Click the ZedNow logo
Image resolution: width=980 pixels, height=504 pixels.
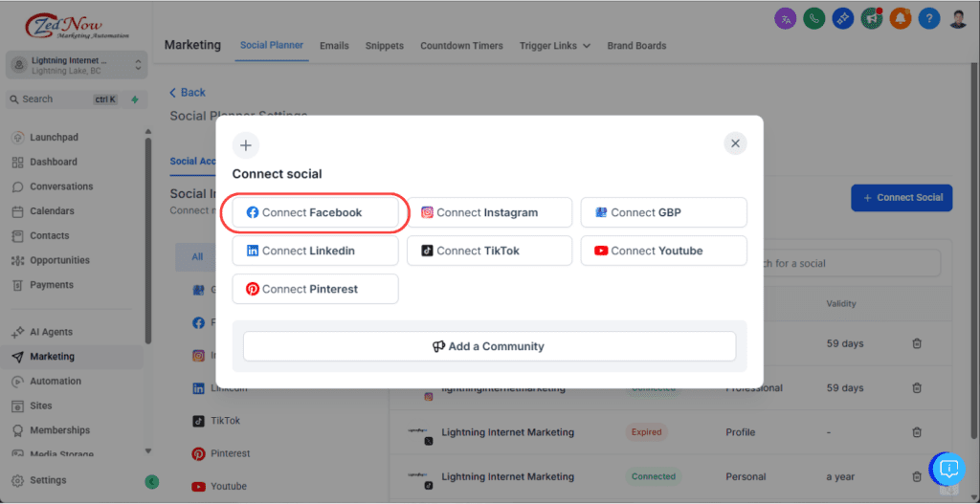[x=77, y=25]
